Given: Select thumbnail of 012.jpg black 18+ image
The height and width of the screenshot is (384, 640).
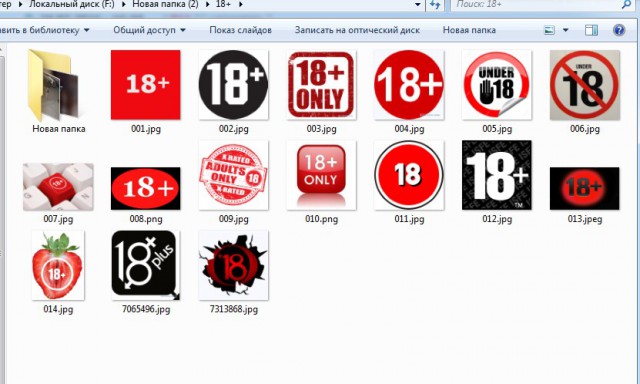Looking at the screenshot, I should [497, 175].
